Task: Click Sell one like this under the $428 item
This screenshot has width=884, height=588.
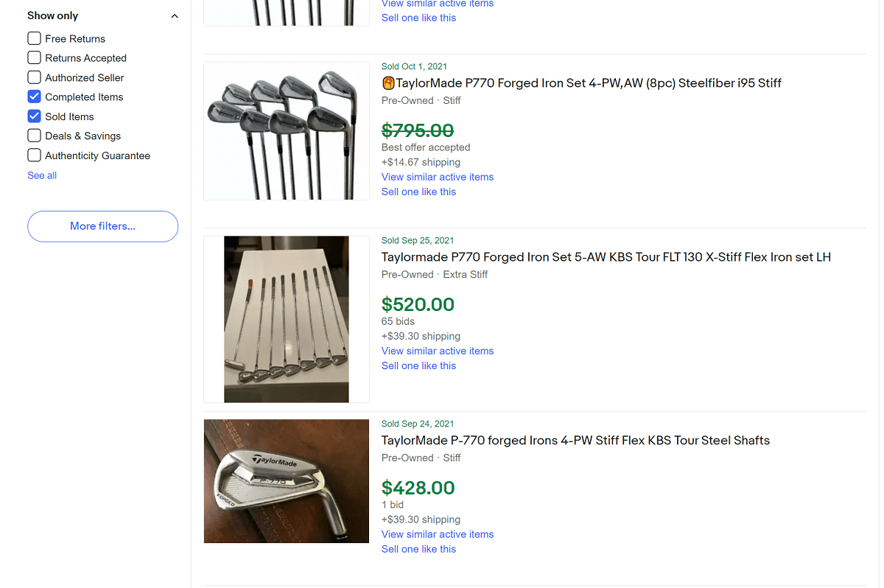Action: [x=418, y=549]
